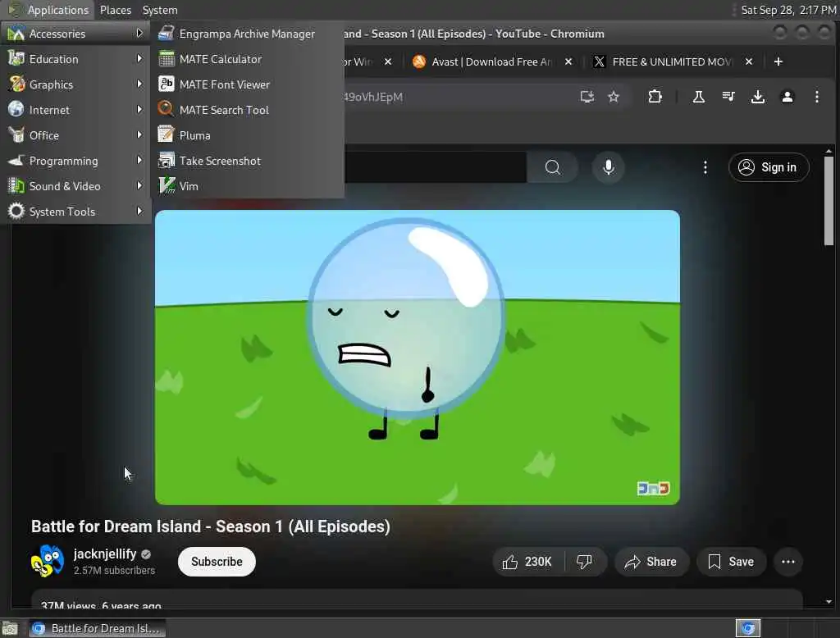Open the Extensions puzzle icon

coord(655,97)
